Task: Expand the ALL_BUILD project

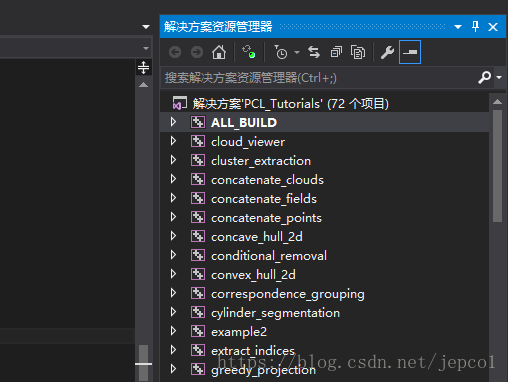Action: click(x=173, y=122)
